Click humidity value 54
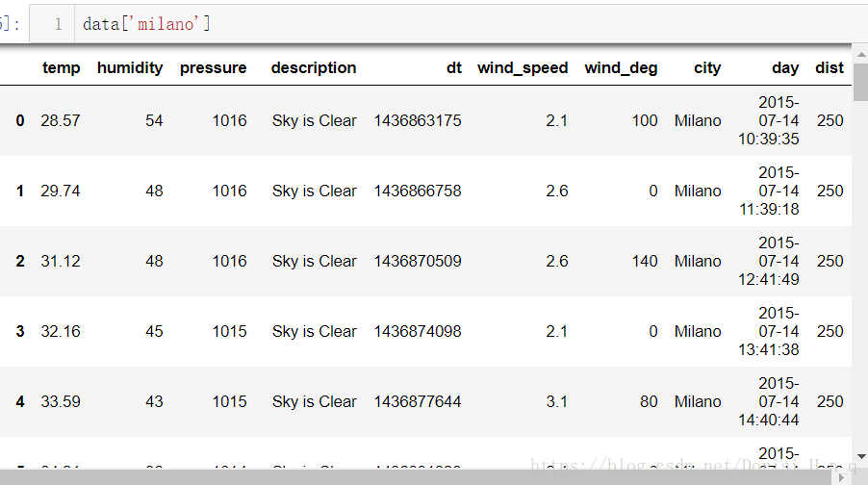Screen dimensions: 868x485 [154, 120]
